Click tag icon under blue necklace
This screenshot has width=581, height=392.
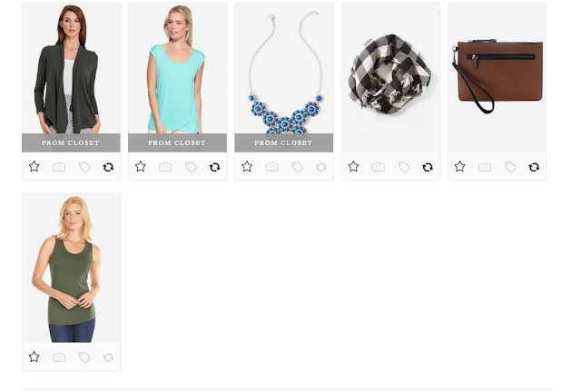tap(297, 167)
